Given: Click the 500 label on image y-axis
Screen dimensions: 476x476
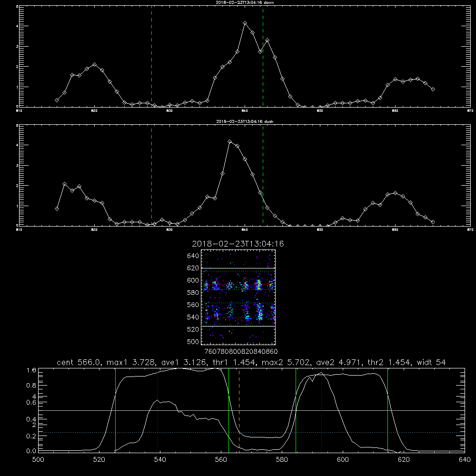Looking at the screenshot, I should coord(193,341).
